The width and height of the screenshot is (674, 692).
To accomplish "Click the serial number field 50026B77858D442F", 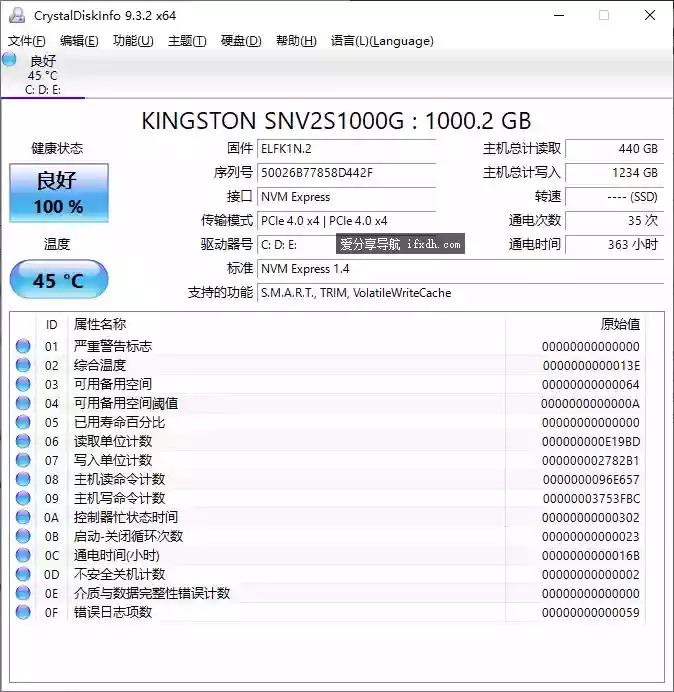I will (x=346, y=173).
